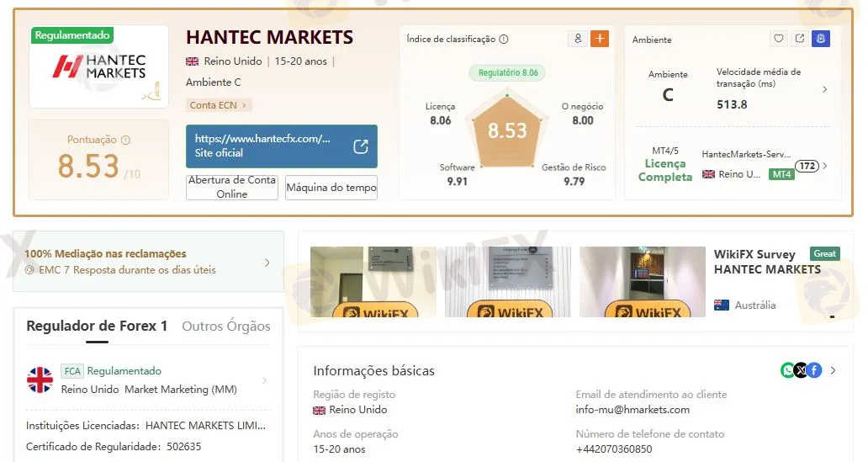Click the orange plus icon beside Índice de classificação
The width and height of the screenshot is (868, 462).
pos(600,39)
